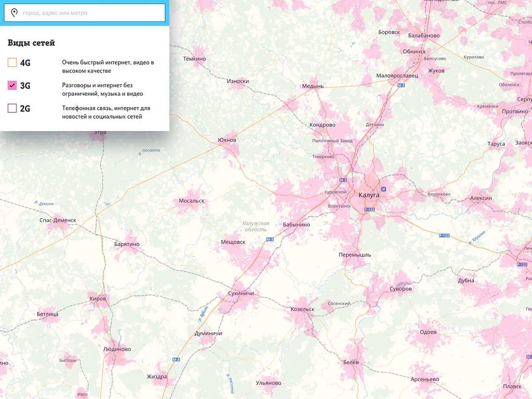
Task: Click the Мещовск label
Action: [x=233, y=242]
